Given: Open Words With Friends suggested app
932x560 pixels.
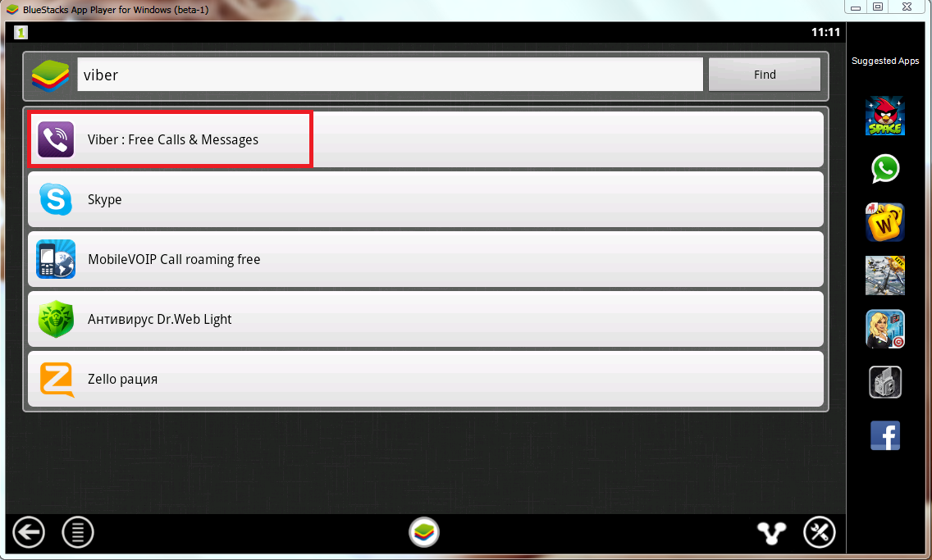Looking at the screenshot, I should tap(885, 222).
